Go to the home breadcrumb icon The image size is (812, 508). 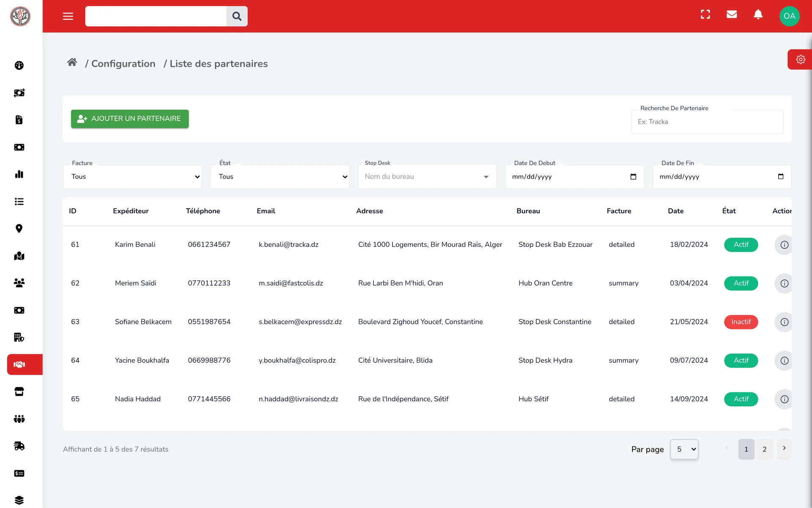tap(72, 63)
